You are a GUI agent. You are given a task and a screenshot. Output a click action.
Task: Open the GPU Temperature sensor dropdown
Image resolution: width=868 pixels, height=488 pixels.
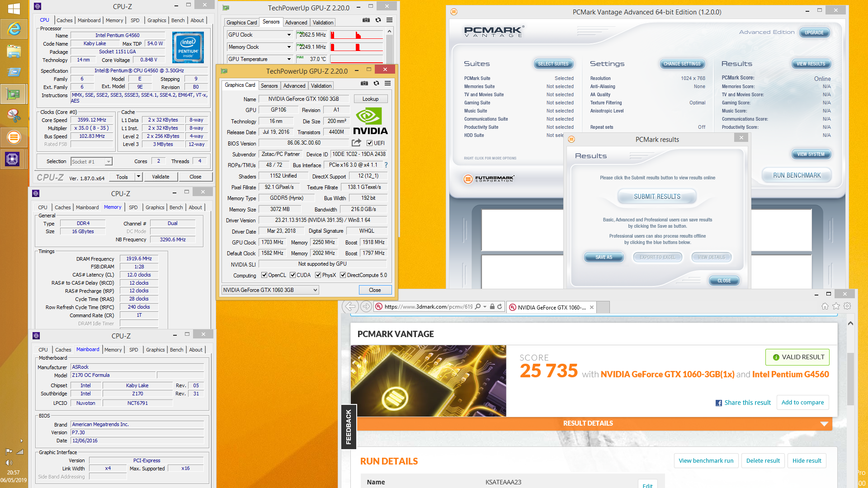[289, 59]
